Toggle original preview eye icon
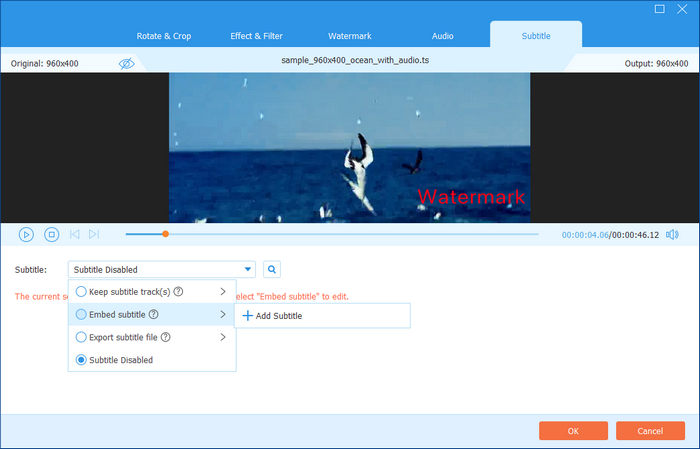The image size is (700, 449). point(127,63)
